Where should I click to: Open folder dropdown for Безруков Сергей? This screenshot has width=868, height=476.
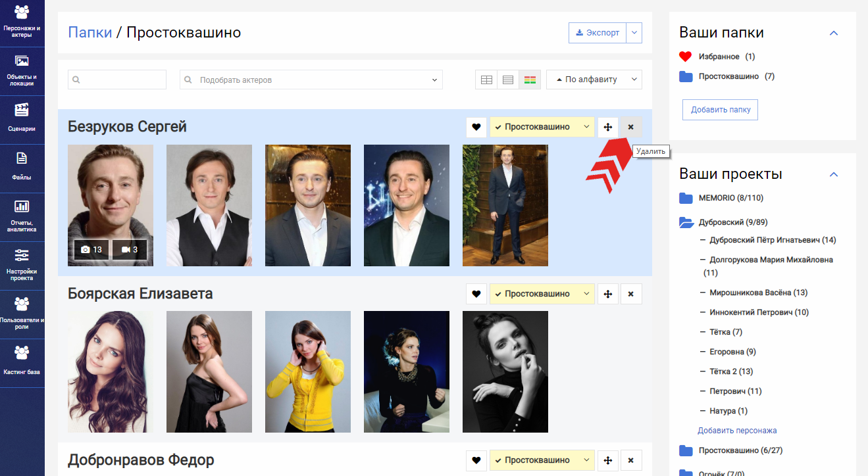click(x=542, y=127)
